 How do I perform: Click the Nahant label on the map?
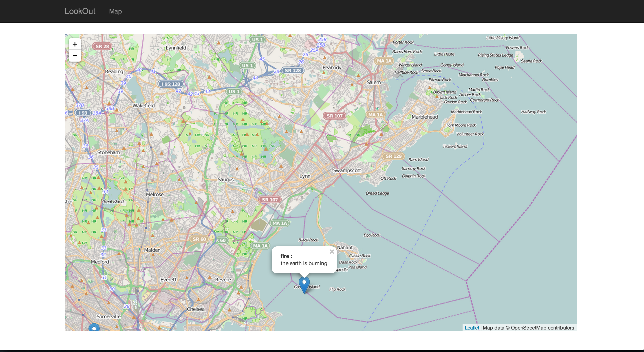344,247
